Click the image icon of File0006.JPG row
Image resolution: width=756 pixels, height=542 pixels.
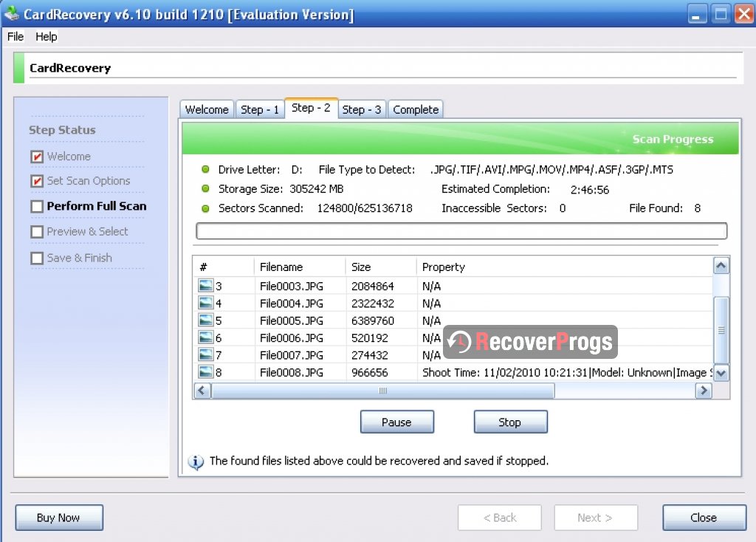[x=205, y=337]
